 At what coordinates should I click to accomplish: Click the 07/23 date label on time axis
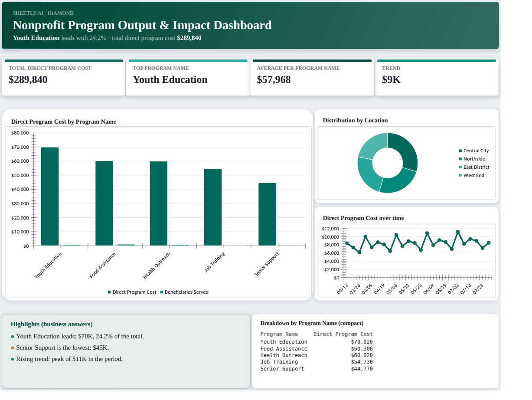478,289
